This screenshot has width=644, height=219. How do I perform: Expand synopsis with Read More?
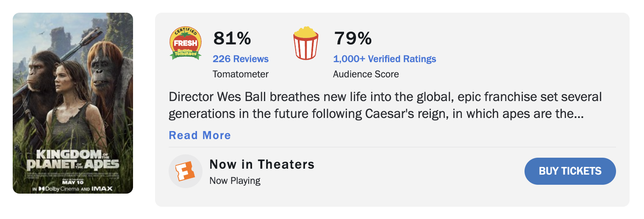point(200,135)
